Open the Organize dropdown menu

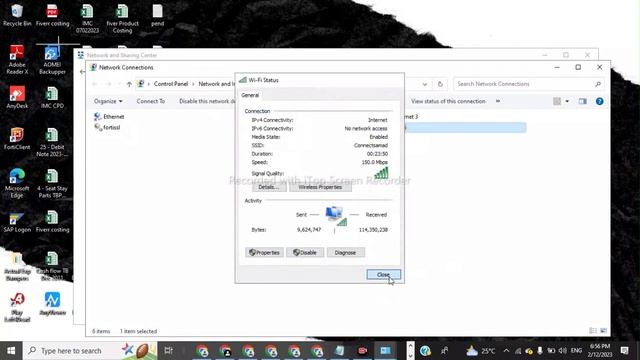tap(108, 101)
